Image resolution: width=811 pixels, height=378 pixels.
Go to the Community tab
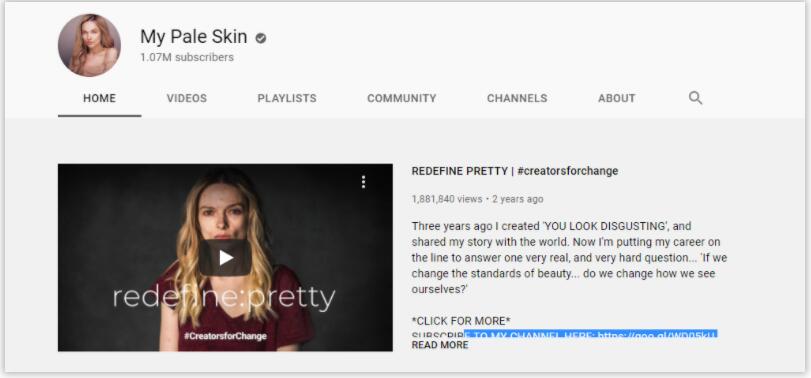(402, 98)
